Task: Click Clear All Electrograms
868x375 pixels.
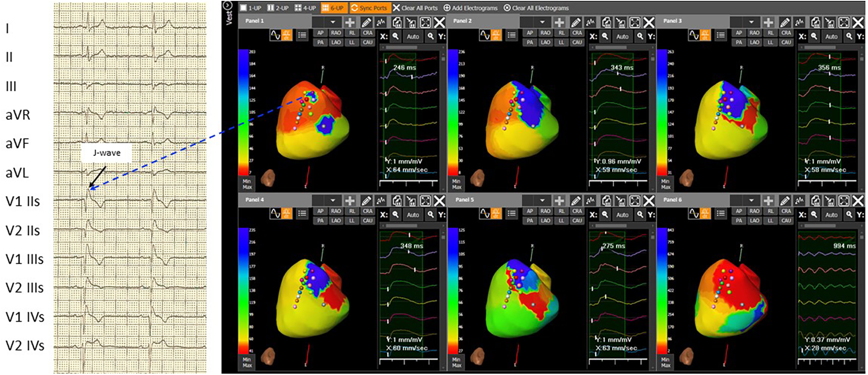Action: pos(536,8)
